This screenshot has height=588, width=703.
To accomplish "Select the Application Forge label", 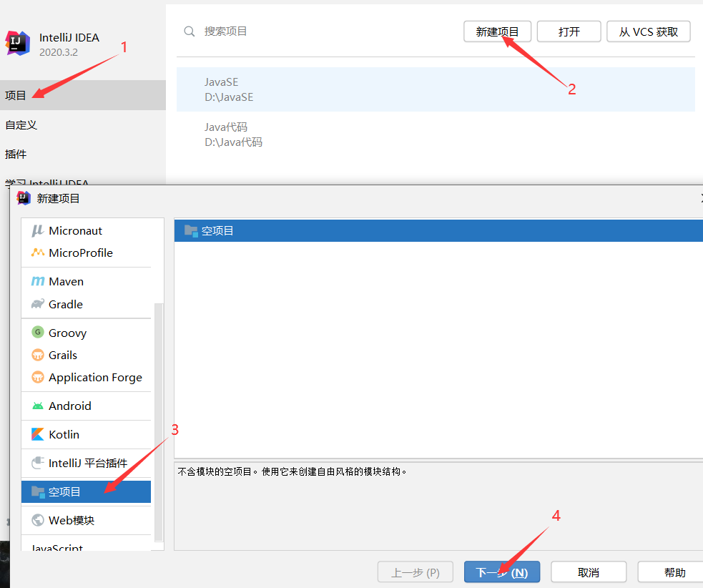I will pos(95,378).
